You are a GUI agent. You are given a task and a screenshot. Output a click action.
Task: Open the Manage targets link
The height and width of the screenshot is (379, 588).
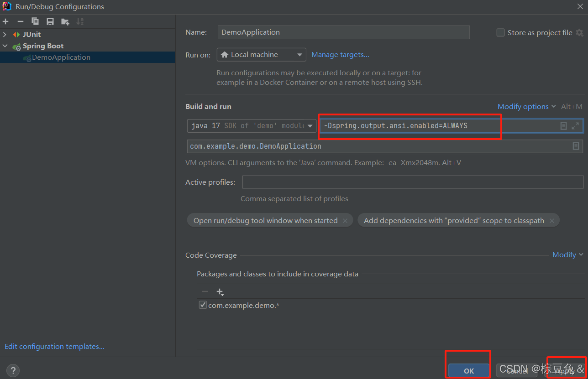pyautogui.click(x=340, y=55)
